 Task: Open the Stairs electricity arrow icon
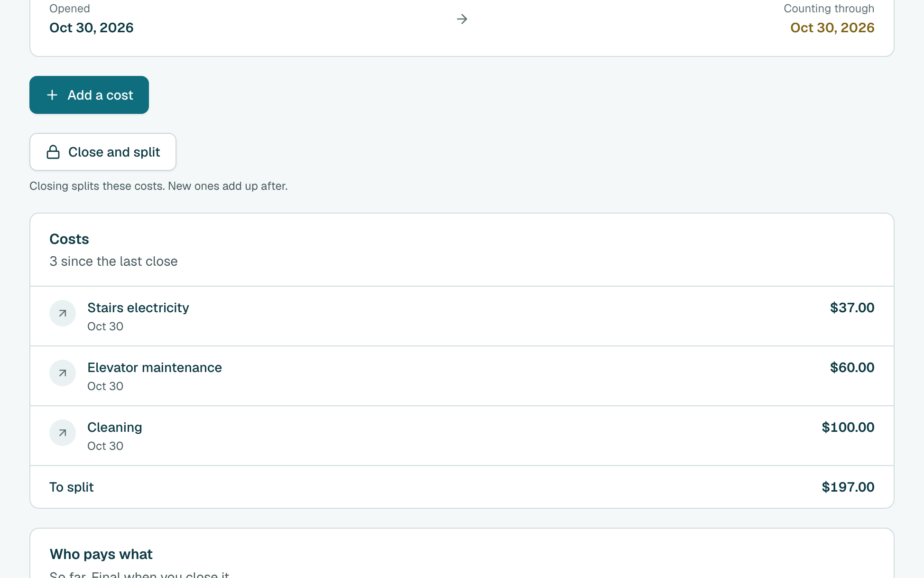tap(63, 313)
